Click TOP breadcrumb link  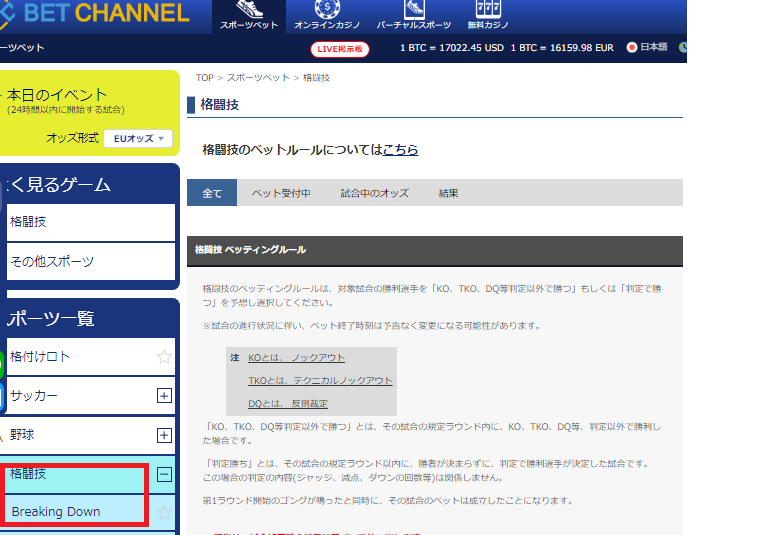coord(205,78)
